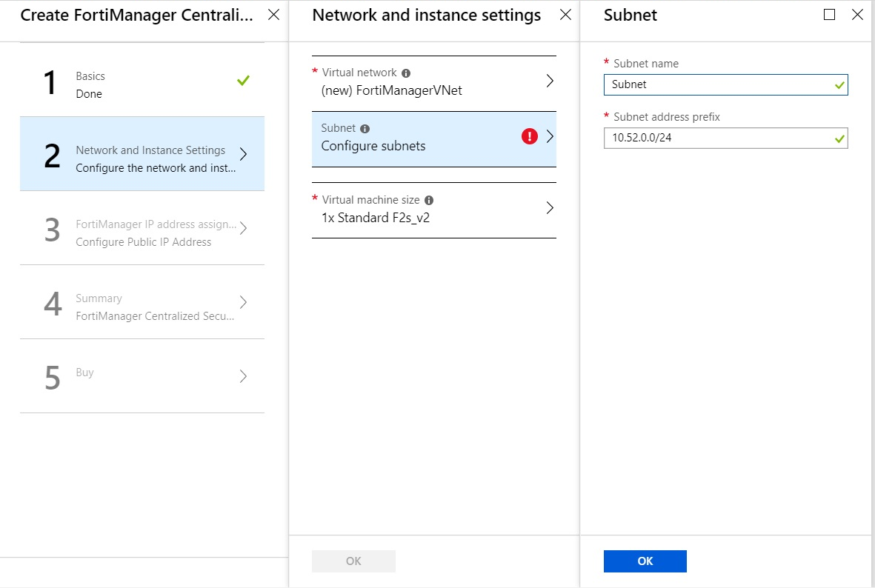This screenshot has width=875, height=588.
Task: Open step 3 FortiManager IP address assignment
Action: pos(142,232)
